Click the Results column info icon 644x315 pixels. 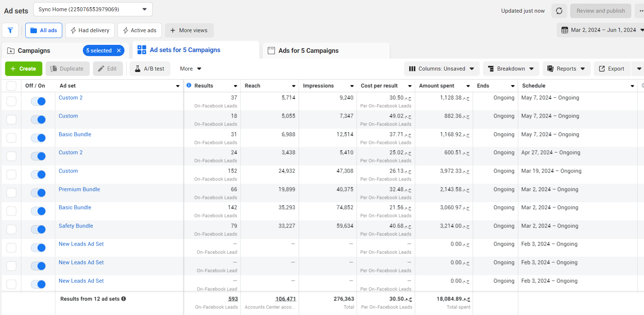point(189,85)
